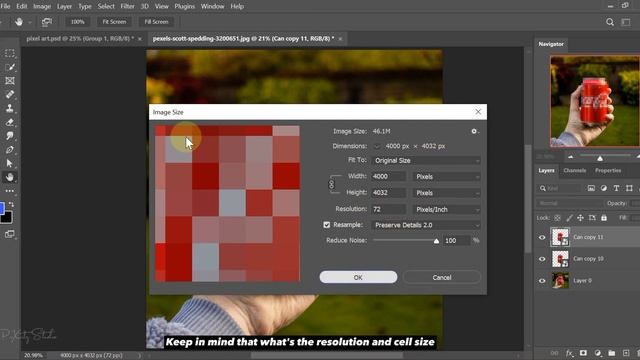The height and width of the screenshot is (360, 640).
Task: Click the Hand tool options icon
Action: (19, 22)
